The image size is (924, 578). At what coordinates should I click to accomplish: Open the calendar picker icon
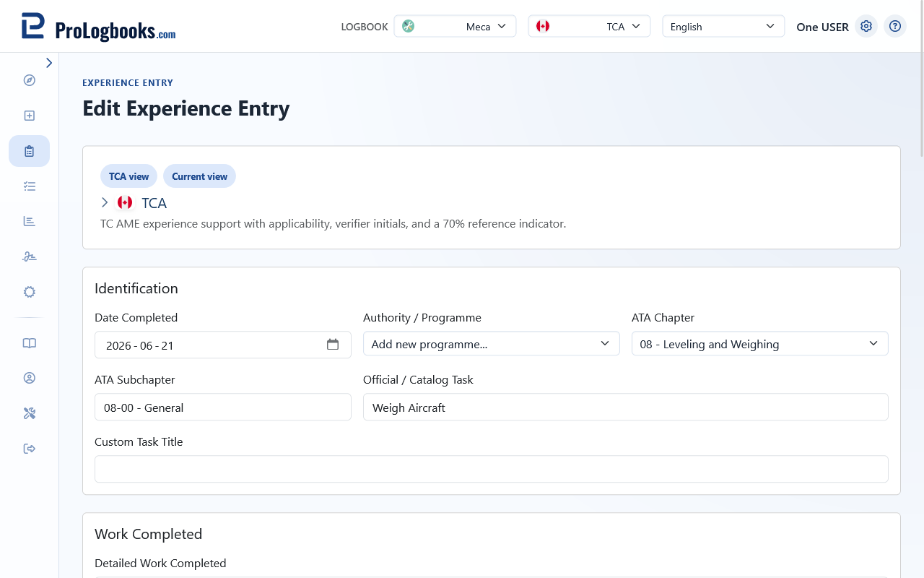[x=333, y=345]
